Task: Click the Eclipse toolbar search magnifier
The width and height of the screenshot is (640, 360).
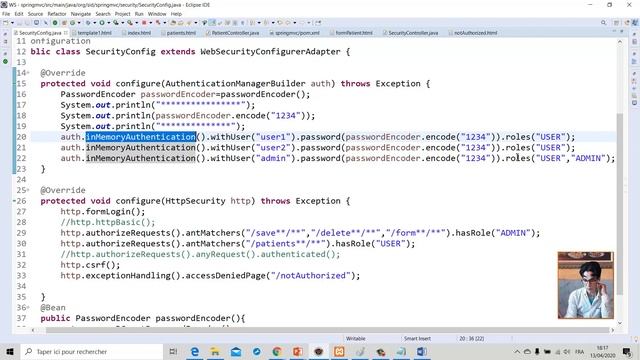Action: point(603,22)
